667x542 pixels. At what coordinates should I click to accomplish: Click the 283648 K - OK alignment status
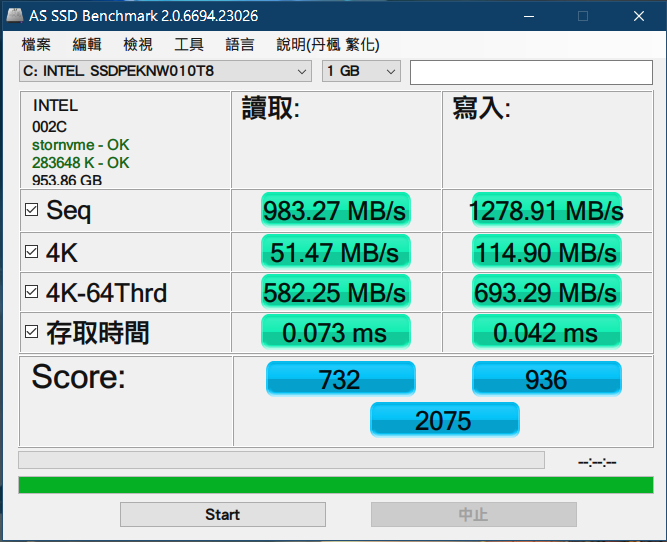pyautogui.click(x=80, y=163)
